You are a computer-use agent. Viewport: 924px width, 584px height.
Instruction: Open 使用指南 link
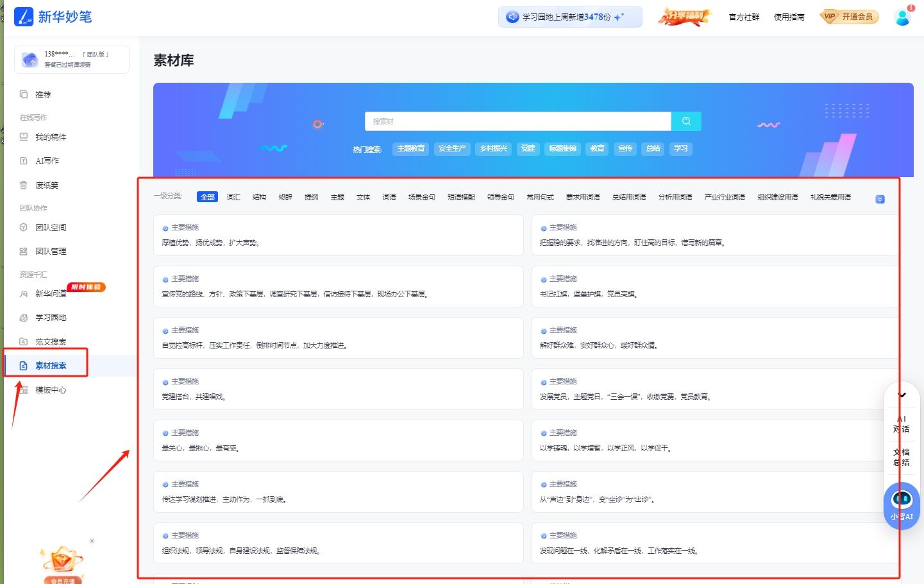click(789, 17)
